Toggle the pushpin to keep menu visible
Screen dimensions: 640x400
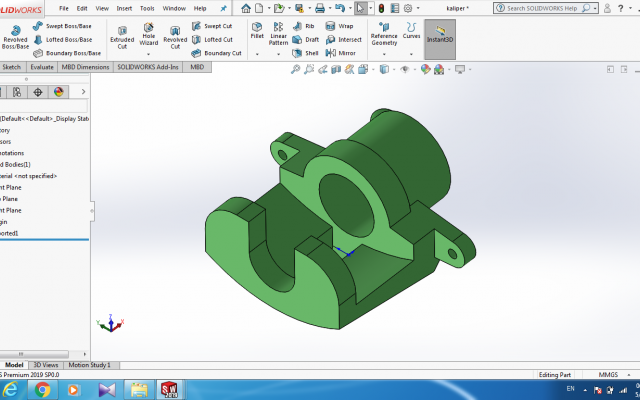click(x=223, y=8)
